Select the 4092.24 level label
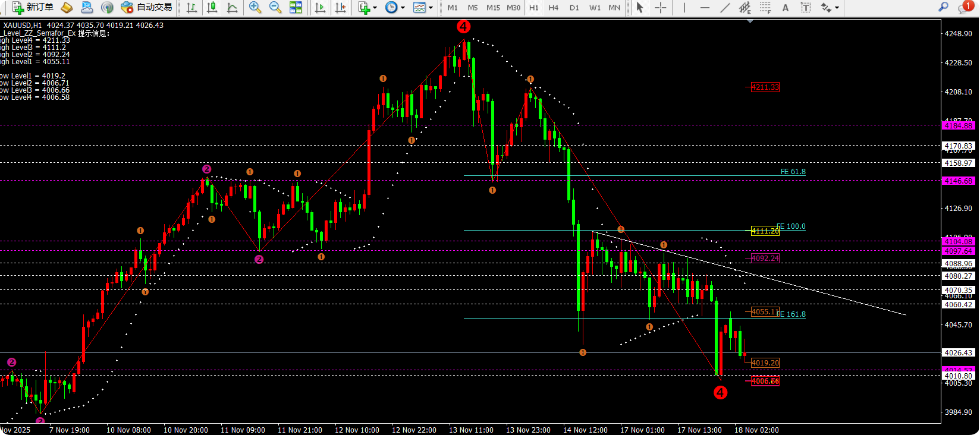The image size is (980, 435). pos(765,259)
